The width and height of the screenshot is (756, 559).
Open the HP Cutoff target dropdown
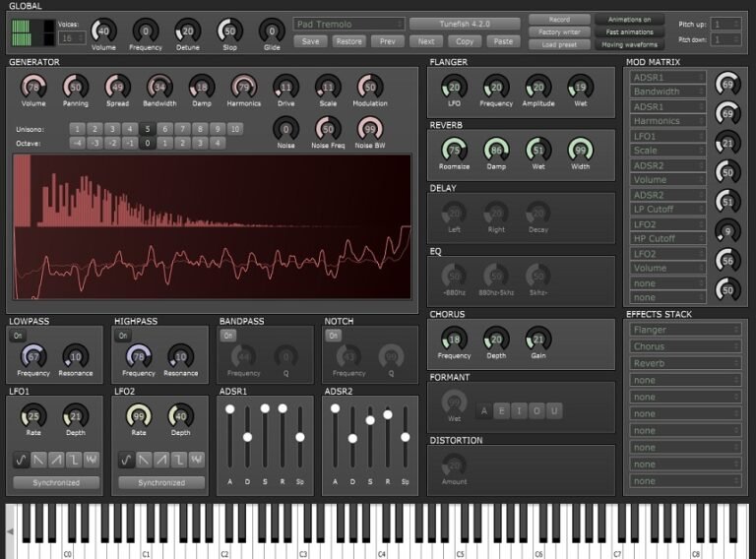pyautogui.click(x=667, y=238)
